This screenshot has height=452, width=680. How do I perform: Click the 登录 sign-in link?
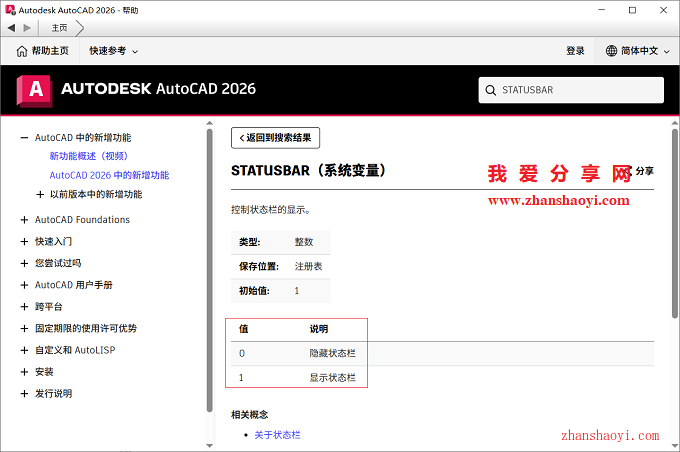(575, 51)
